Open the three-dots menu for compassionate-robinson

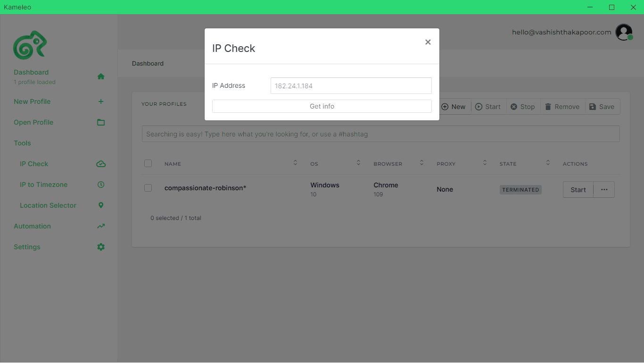click(x=604, y=190)
